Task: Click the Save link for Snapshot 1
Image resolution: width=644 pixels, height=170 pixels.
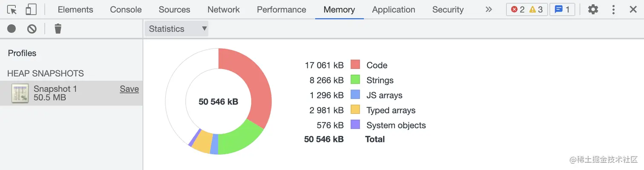Action: (129, 89)
